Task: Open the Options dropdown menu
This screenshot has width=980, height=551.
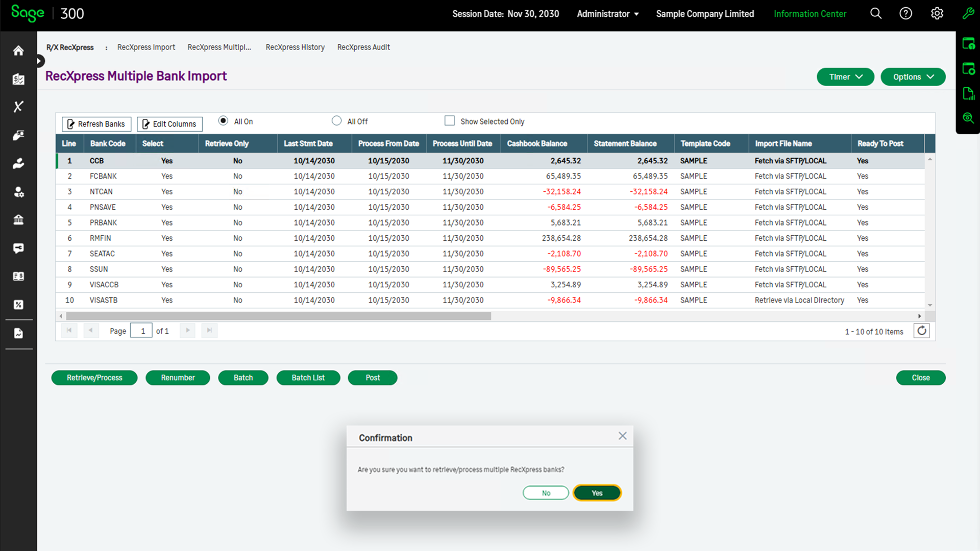Action: pyautogui.click(x=913, y=77)
